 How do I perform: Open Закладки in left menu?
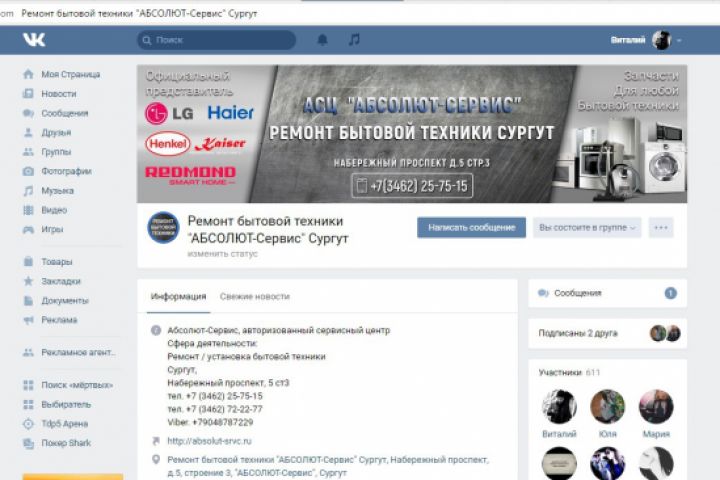click(61, 281)
